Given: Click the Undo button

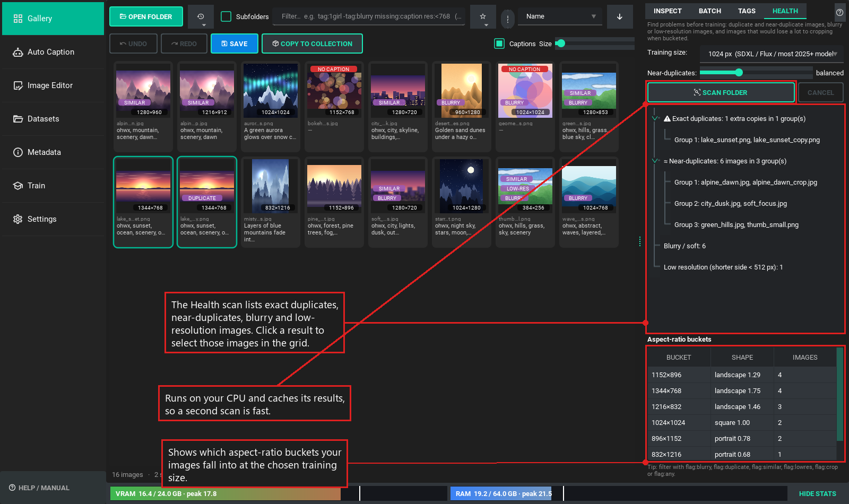Looking at the screenshot, I should point(133,44).
